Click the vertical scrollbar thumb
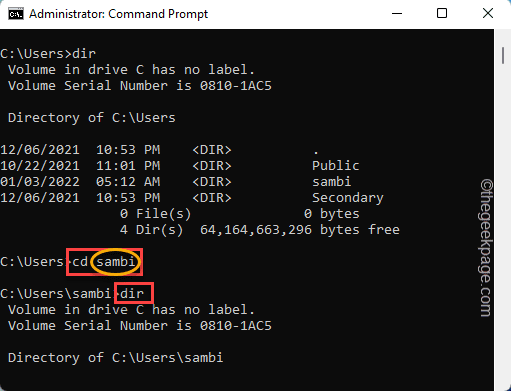This screenshot has height=391, width=511. [x=503, y=55]
